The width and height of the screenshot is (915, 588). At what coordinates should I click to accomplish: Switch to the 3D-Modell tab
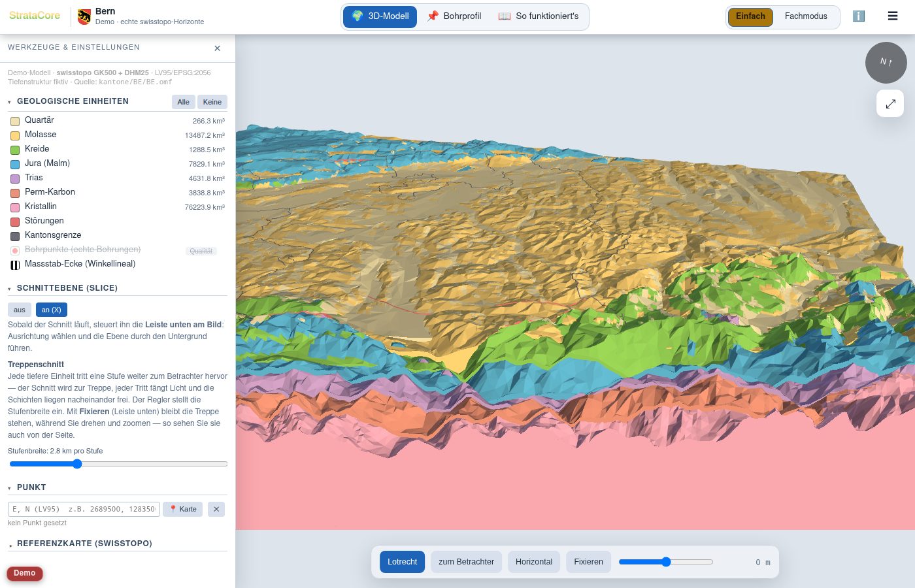(380, 16)
